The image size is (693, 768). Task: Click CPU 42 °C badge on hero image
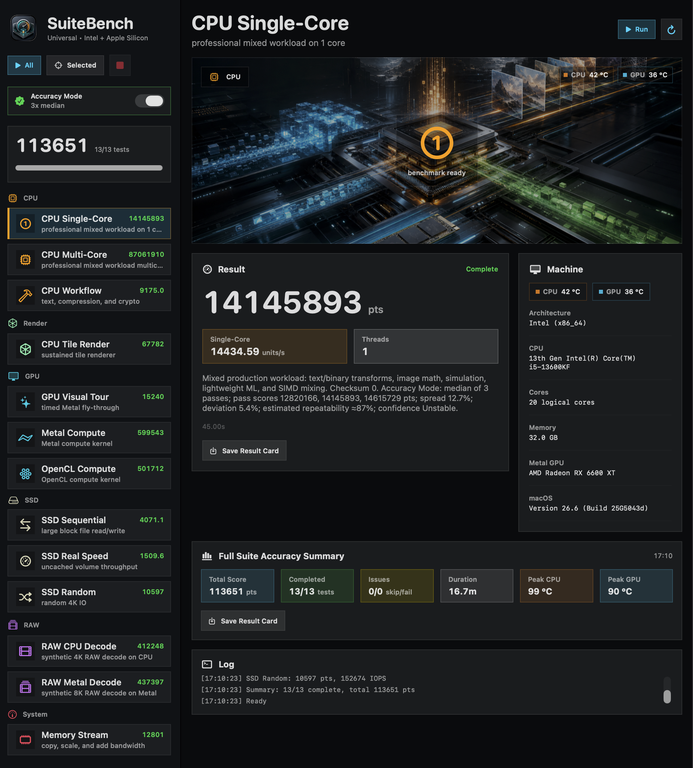[585, 75]
